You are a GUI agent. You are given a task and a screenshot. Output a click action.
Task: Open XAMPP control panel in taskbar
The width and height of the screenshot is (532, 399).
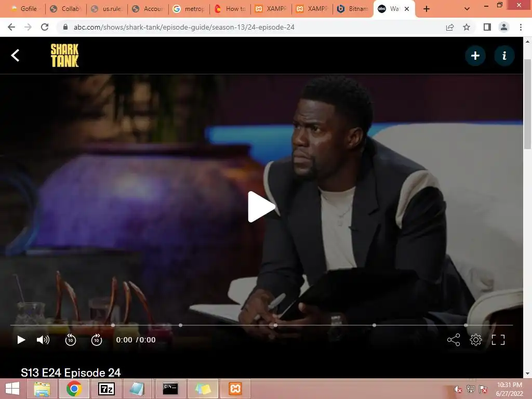point(235,389)
